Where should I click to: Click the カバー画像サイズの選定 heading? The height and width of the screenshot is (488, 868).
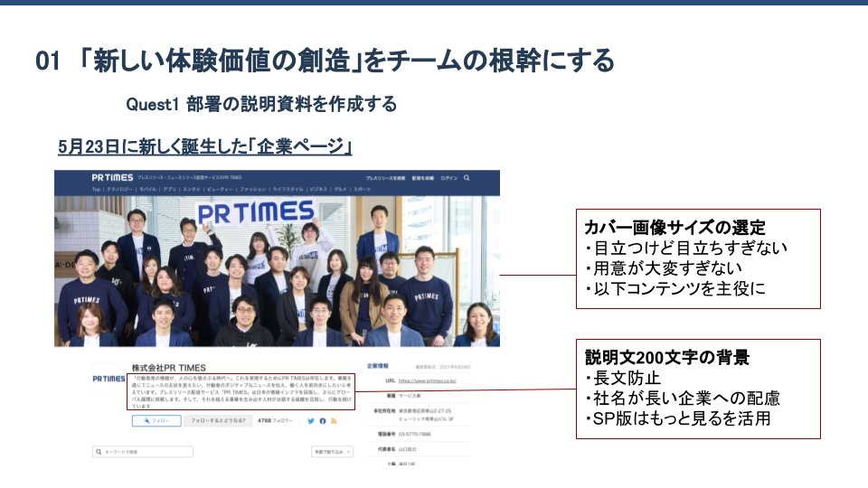pyautogui.click(x=675, y=228)
